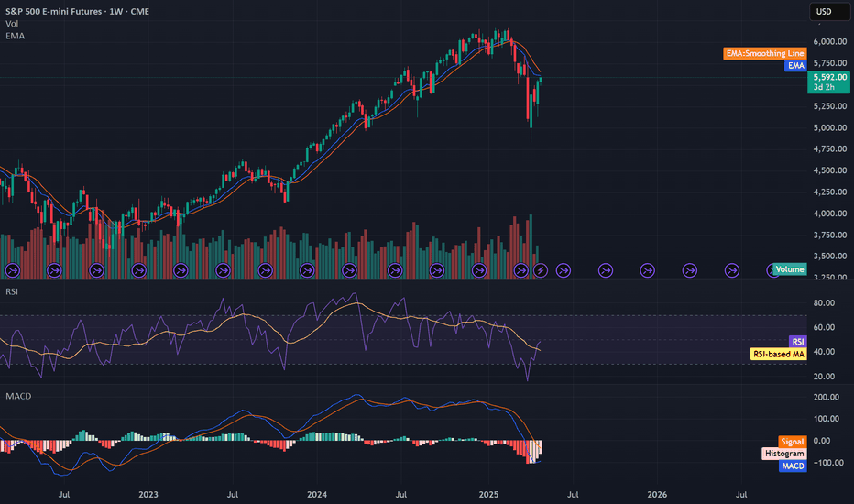The image size is (854, 504).
Task: Click the 5,592.00 current price label
Action: click(829, 77)
